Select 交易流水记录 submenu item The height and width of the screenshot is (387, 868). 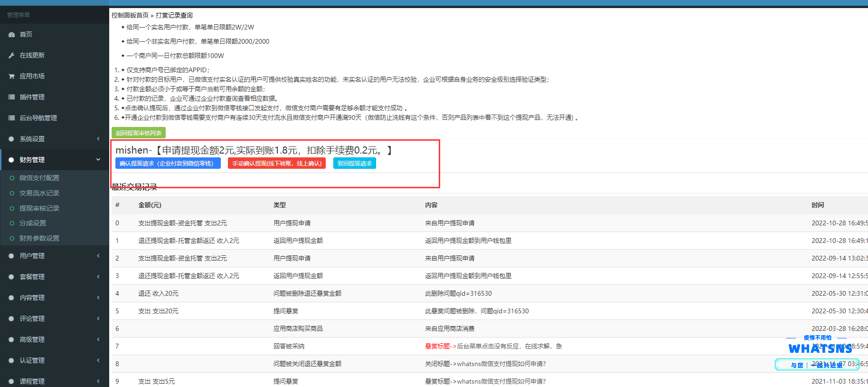[x=39, y=193]
